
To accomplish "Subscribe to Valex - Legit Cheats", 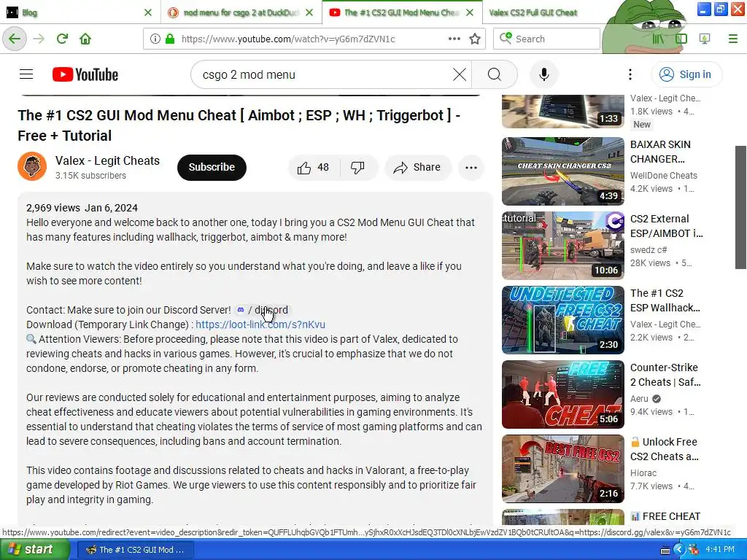I will click(212, 167).
